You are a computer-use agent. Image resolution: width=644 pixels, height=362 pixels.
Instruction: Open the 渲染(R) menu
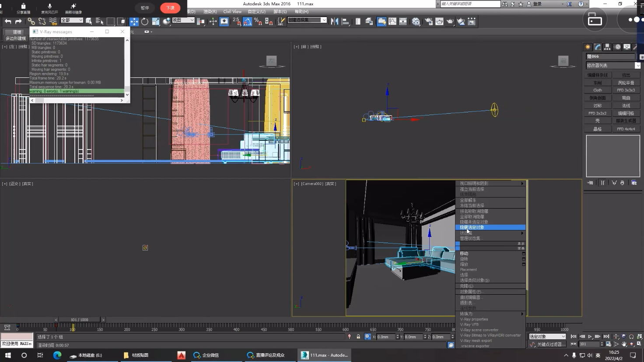[210, 11]
